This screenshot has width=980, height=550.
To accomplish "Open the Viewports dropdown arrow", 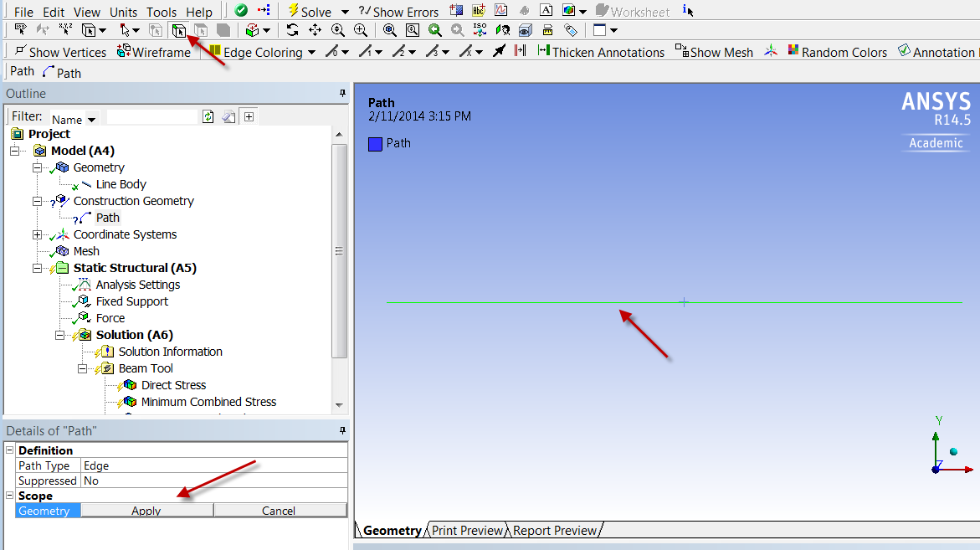I will [x=613, y=30].
